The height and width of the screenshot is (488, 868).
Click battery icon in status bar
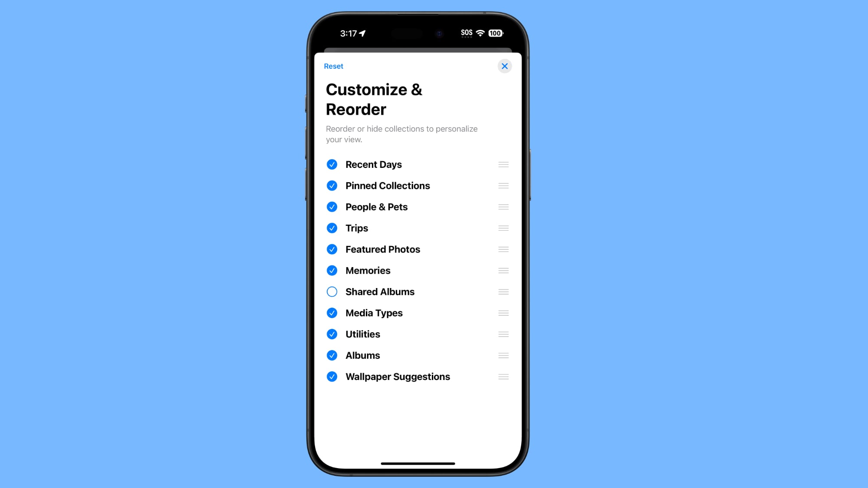click(496, 33)
